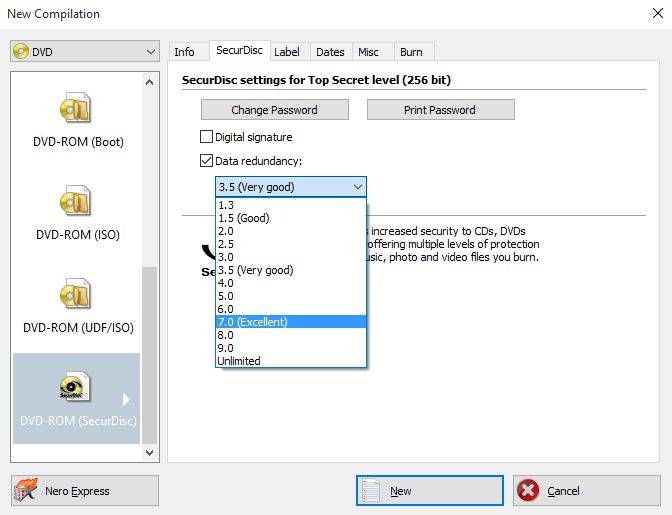This screenshot has height=515, width=672.
Task: Choose 5.0 redundancy level
Action: (x=291, y=296)
